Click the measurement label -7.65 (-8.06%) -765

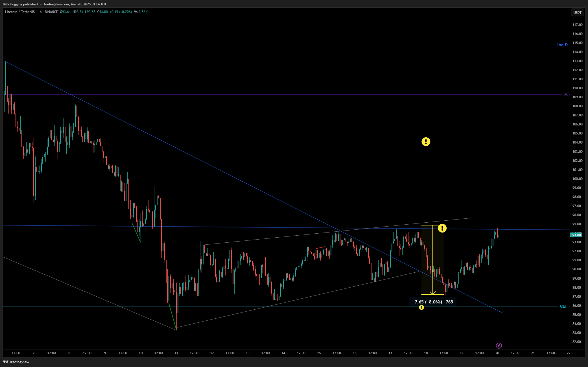point(432,302)
